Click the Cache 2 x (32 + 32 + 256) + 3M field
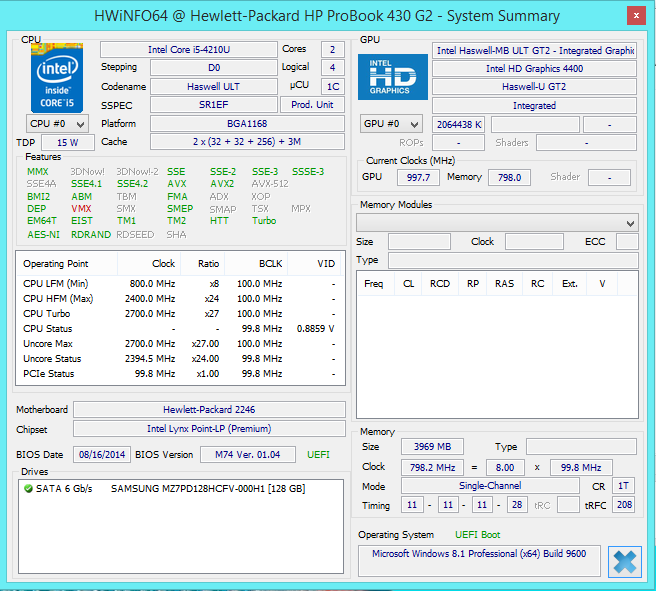Viewport: 656px width, 591px height. click(247, 142)
